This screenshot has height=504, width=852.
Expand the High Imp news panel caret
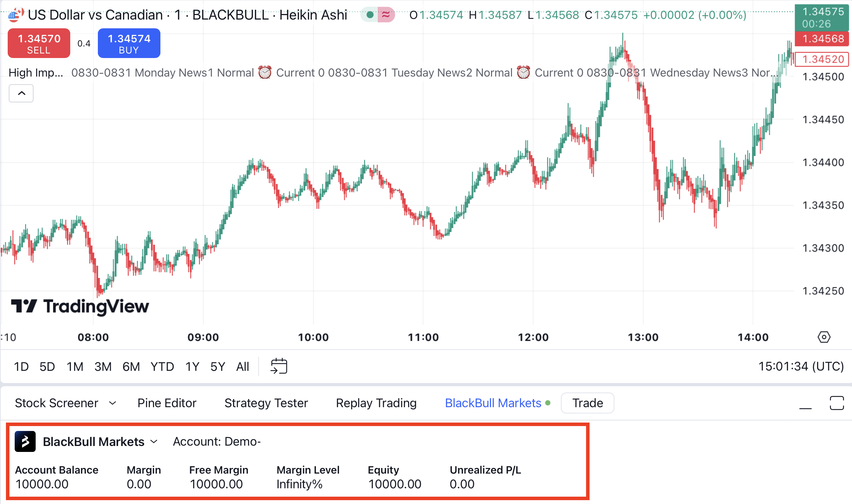pyautogui.click(x=21, y=94)
